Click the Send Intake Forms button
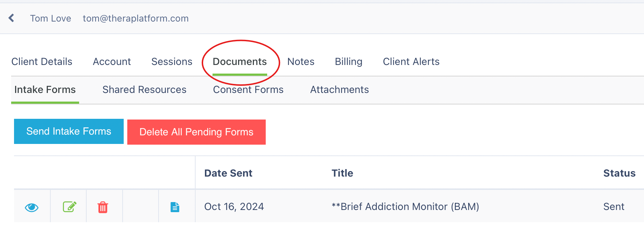Screen dimensions: 644x229 click(x=69, y=131)
